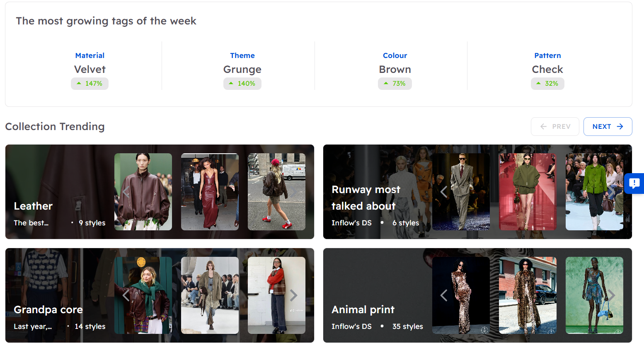Click the NEXT collections button
644x355 pixels.
(608, 126)
